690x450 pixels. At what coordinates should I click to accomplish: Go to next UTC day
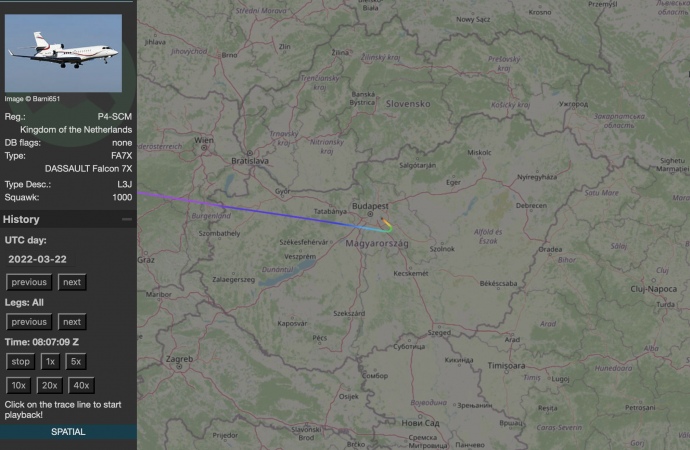coord(72,282)
